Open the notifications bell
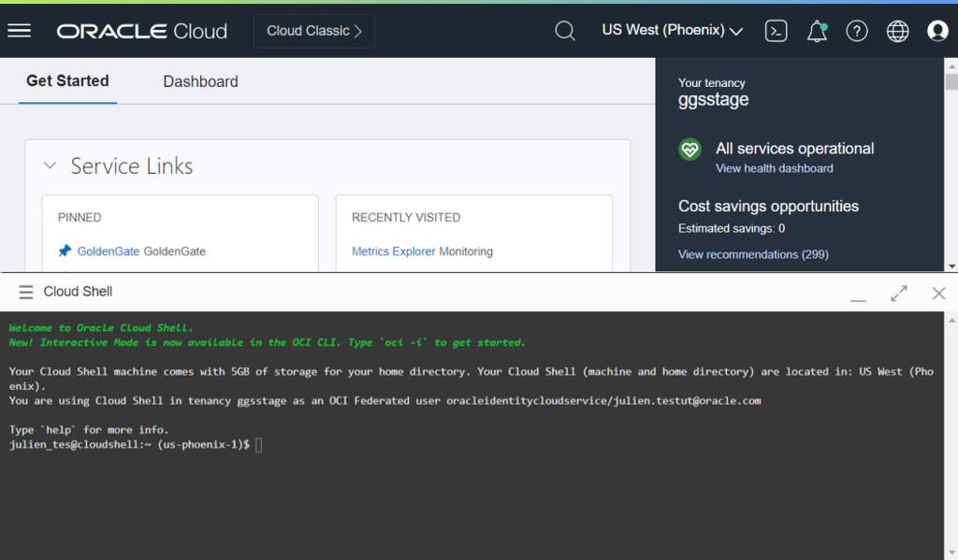This screenshot has width=958, height=560. pyautogui.click(x=815, y=31)
